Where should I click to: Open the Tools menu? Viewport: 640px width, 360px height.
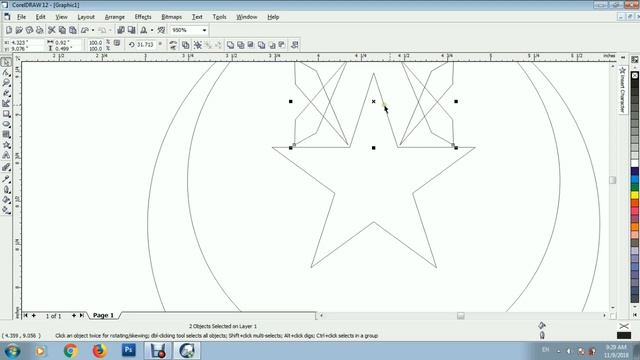click(x=219, y=17)
